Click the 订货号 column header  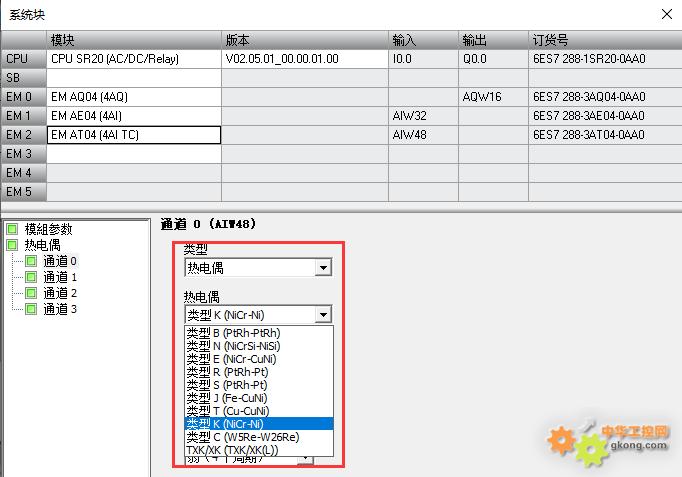pyautogui.click(x=605, y=40)
